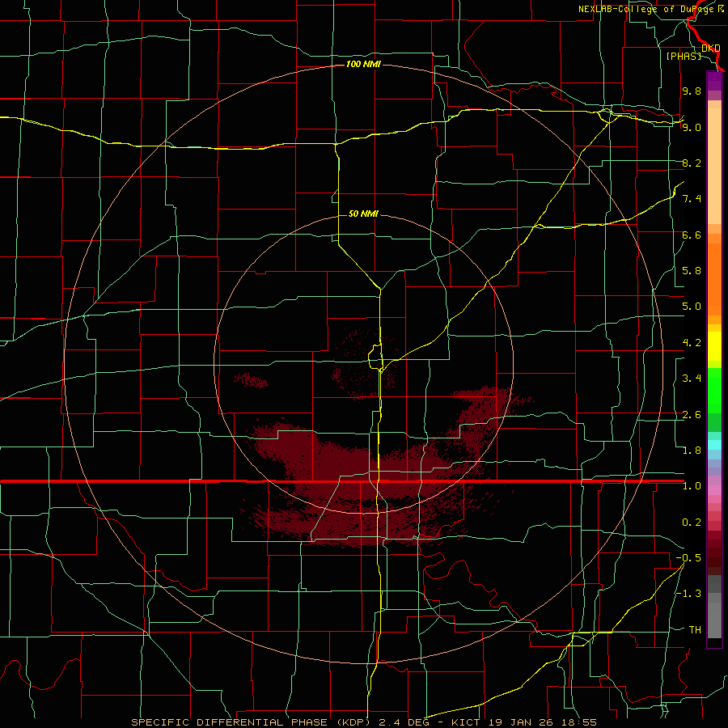Screen dimensions: 728x728
Task: Click the "50 NMI" range ring label
Action: [x=363, y=214]
